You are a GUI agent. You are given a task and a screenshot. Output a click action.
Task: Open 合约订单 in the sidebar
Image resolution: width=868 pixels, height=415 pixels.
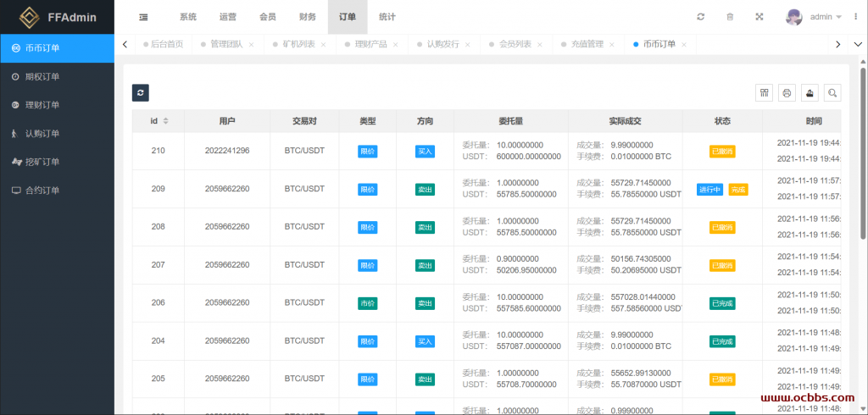tap(57, 191)
